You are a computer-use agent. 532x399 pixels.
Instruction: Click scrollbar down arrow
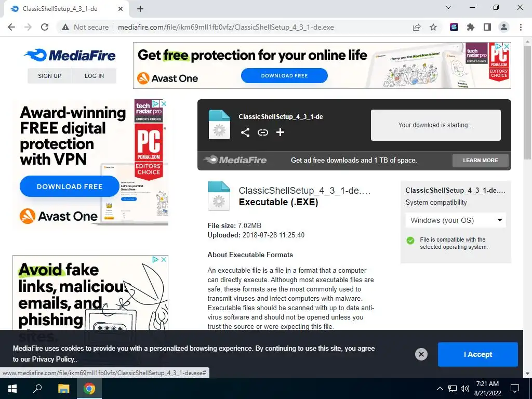528,374
